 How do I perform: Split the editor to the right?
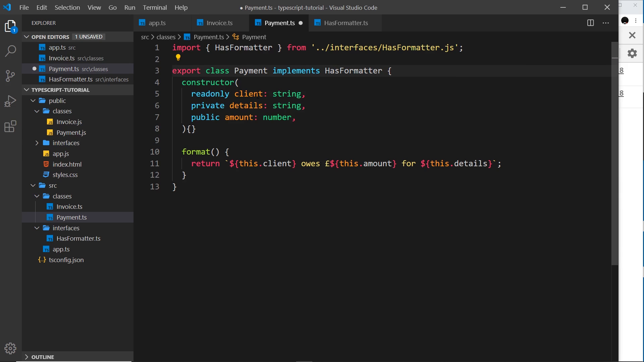[591, 23]
